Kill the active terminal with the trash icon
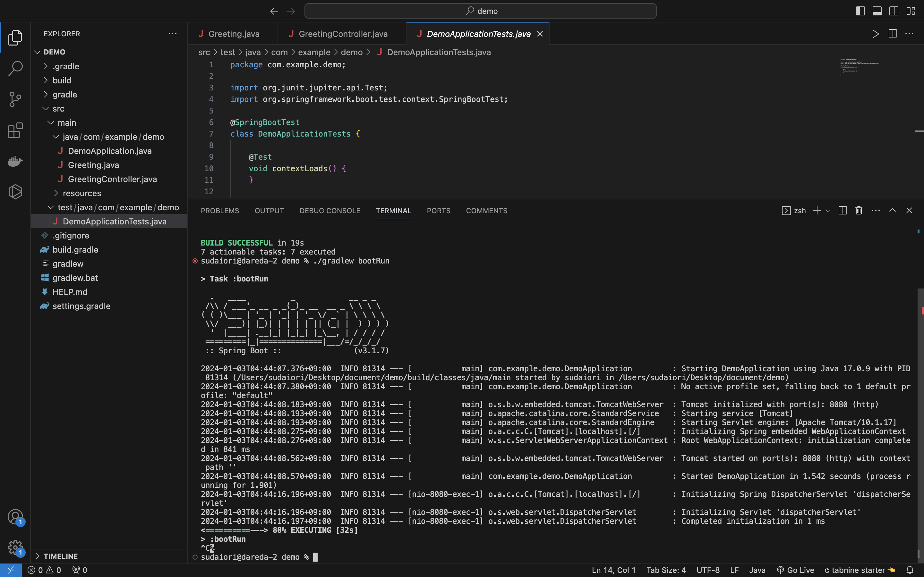This screenshot has width=924, height=577. [858, 210]
